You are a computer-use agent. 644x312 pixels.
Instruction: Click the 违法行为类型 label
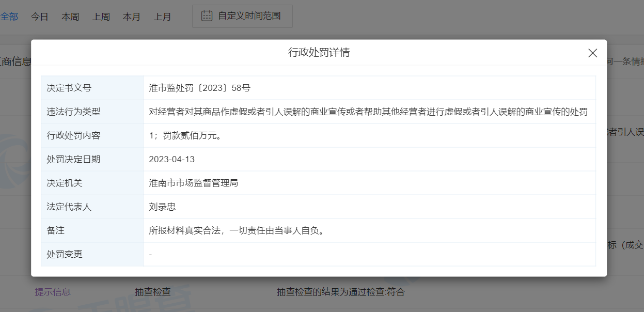pos(73,112)
